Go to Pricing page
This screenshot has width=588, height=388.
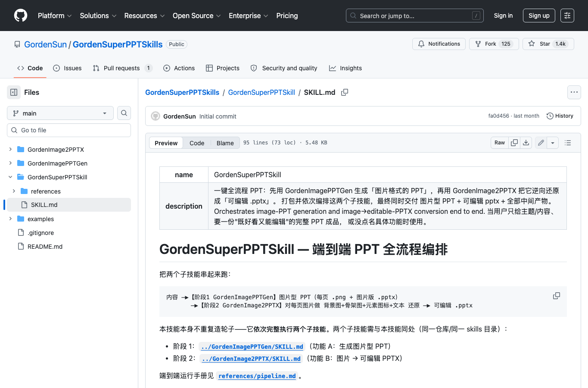click(x=287, y=16)
